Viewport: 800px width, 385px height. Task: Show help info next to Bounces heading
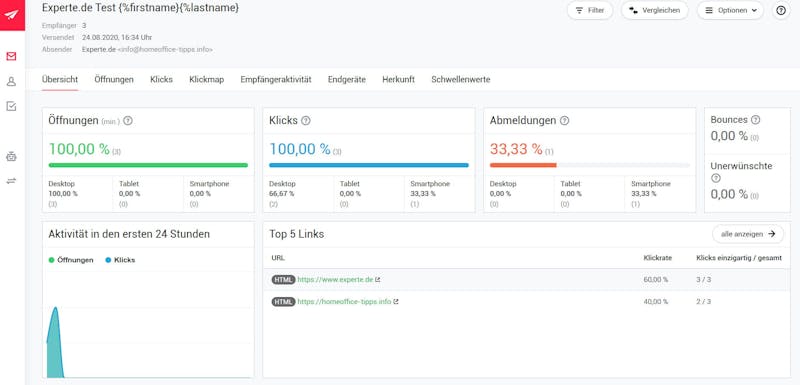coord(756,120)
